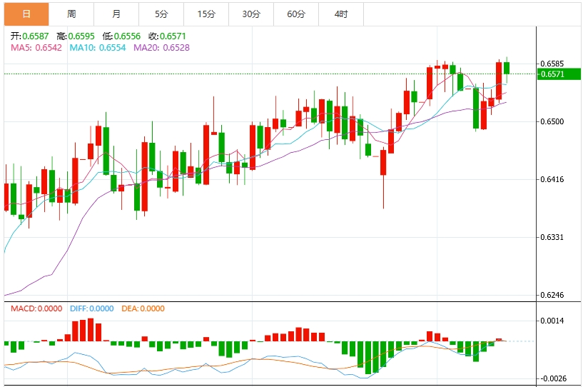
Task: Click the DIFF: 0.0000 label
Action: tap(92, 308)
